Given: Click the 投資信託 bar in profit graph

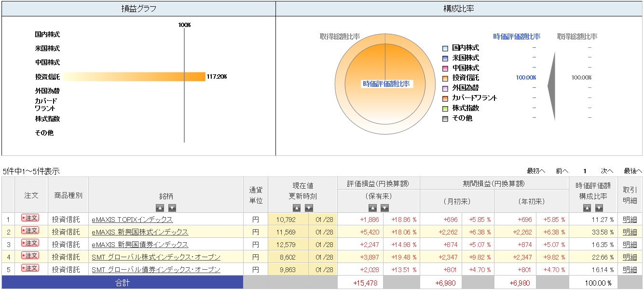Looking at the screenshot, I should 134,77.
